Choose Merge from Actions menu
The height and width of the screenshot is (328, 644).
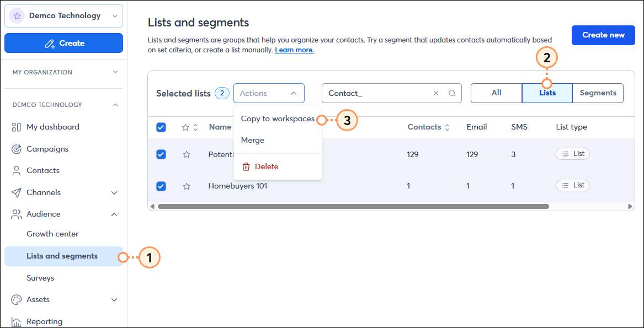[278, 141]
